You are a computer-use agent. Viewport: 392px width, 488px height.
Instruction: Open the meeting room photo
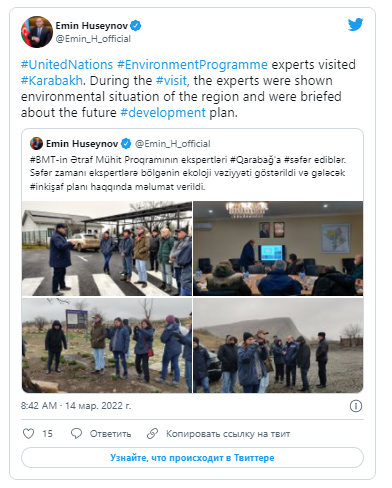[x=278, y=248]
